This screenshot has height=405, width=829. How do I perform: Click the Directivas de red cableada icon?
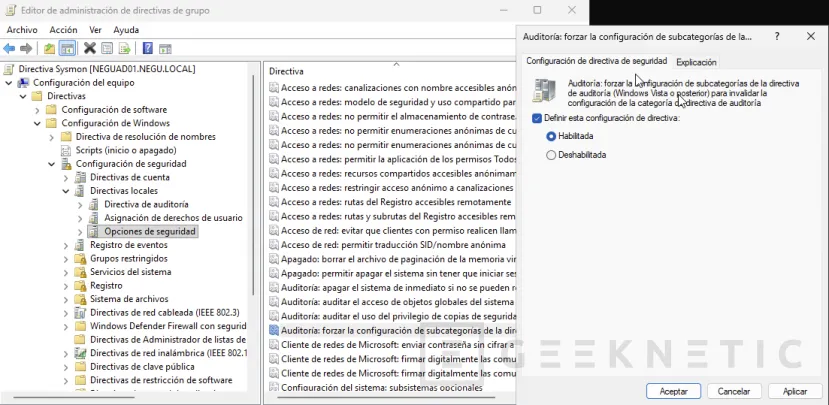tap(80, 312)
